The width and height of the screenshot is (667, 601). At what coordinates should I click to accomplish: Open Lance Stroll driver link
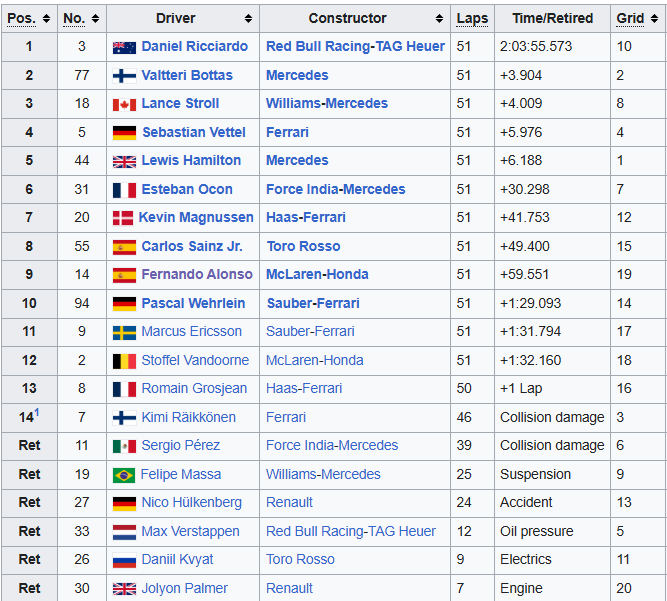[x=180, y=103]
